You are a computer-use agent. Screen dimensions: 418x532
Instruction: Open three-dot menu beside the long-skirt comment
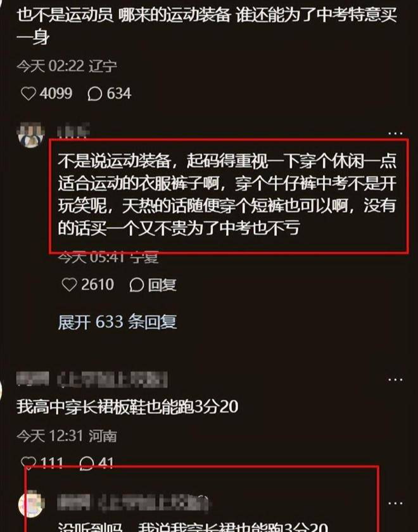[395, 380]
